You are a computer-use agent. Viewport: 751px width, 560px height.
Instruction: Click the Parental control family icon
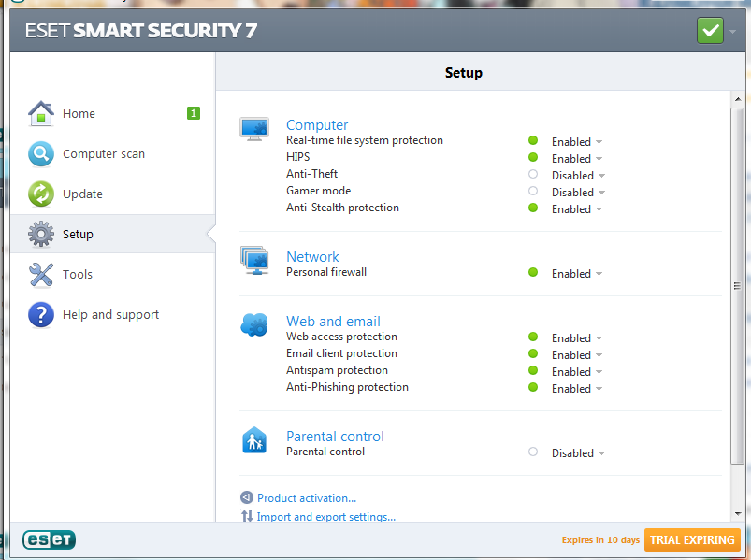tap(254, 440)
